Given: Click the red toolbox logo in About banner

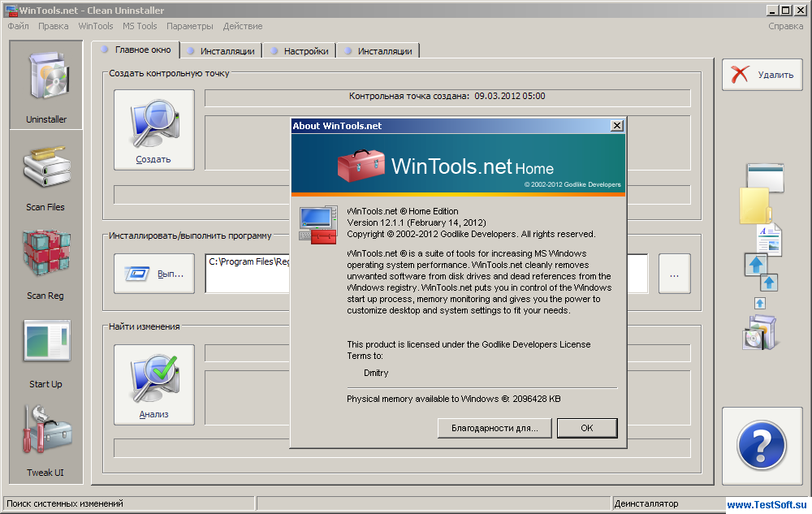Looking at the screenshot, I should tap(361, 166).
